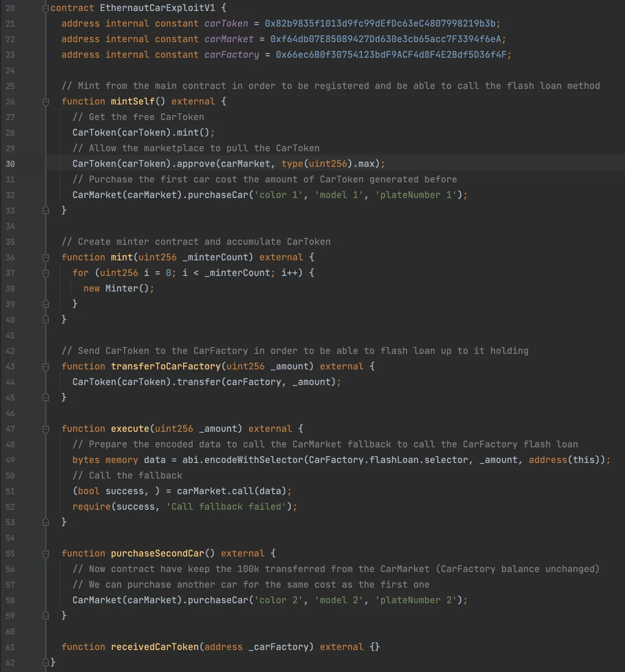The width and height of the screenshot is (625, 672).
Task: Click the comment 'Call the fallback'
Action: (127, 475)
